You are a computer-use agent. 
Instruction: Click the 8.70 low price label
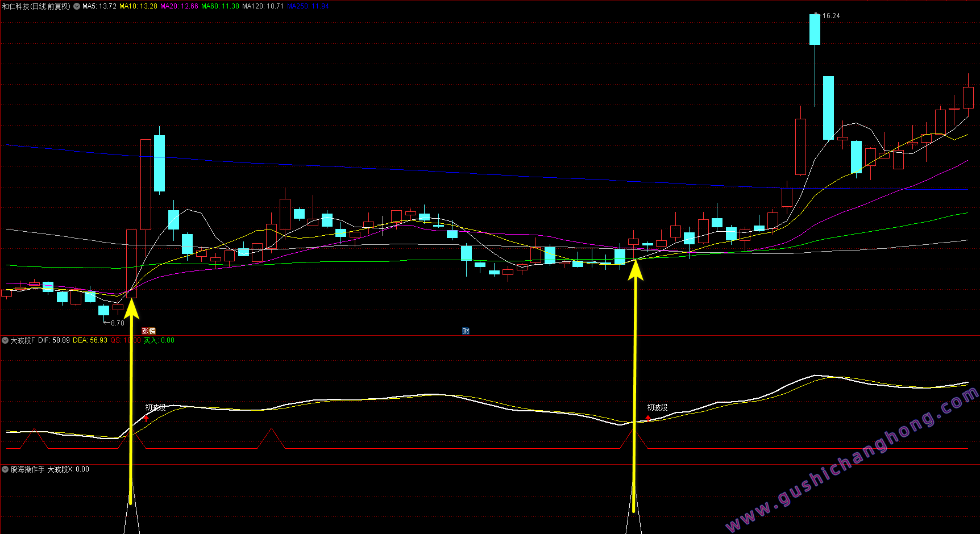[117, 323]
